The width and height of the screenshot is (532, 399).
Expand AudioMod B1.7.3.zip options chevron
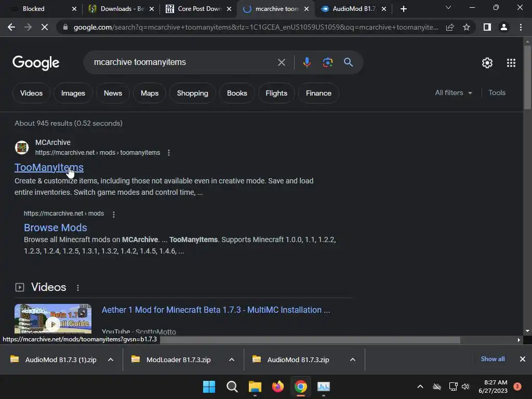click(353, 360)
